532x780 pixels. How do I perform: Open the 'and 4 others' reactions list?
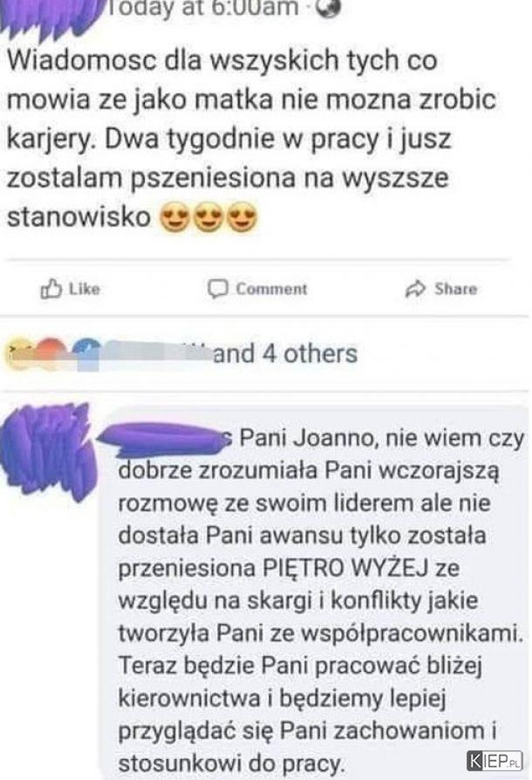tap(285, 353)
